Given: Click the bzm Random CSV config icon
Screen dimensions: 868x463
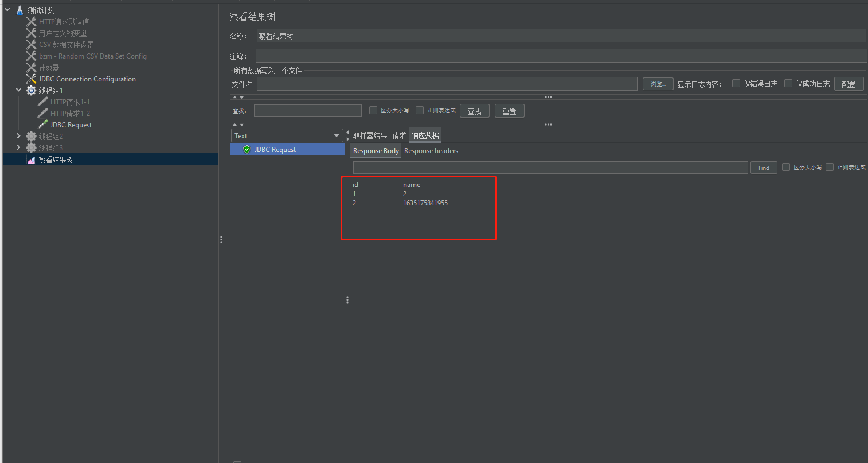Looking at the screenshot, I should coord(31,56).
